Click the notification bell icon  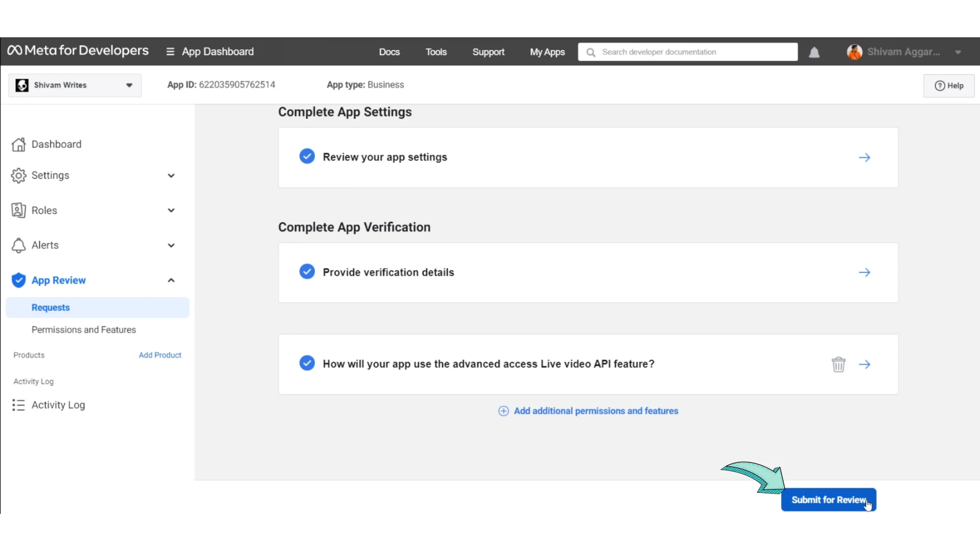pyautogui.click(x=814, y=52)
